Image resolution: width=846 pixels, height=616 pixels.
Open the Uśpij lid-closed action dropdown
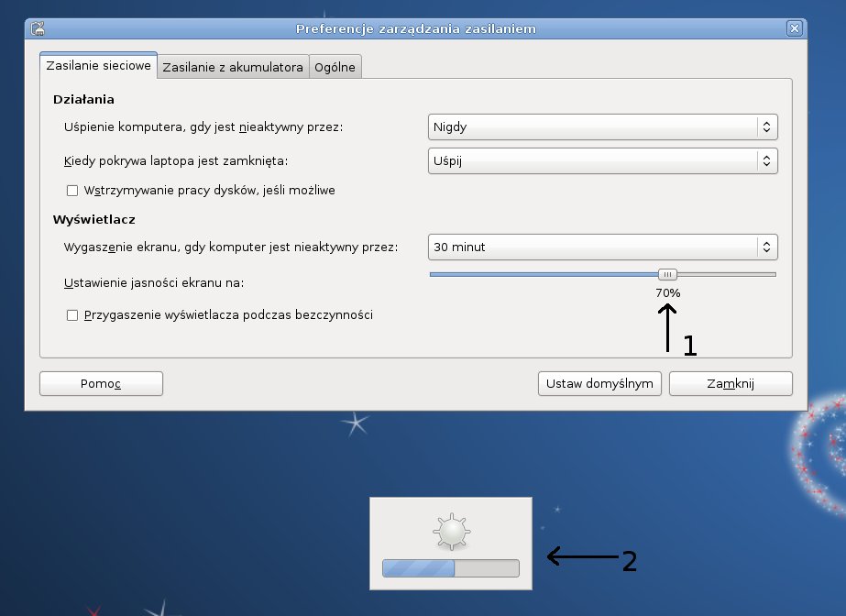click(602, 161)
